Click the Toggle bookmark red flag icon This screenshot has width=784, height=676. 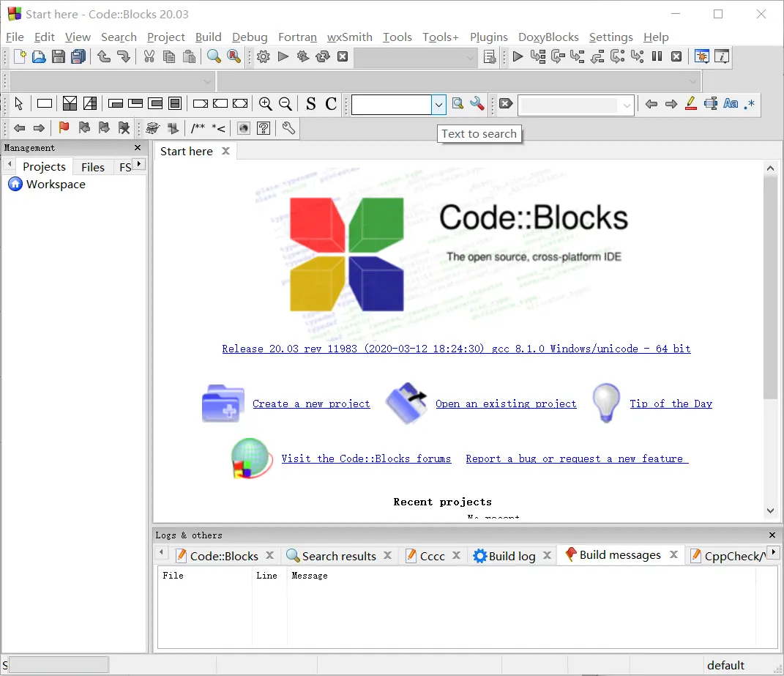click(64, 128)
